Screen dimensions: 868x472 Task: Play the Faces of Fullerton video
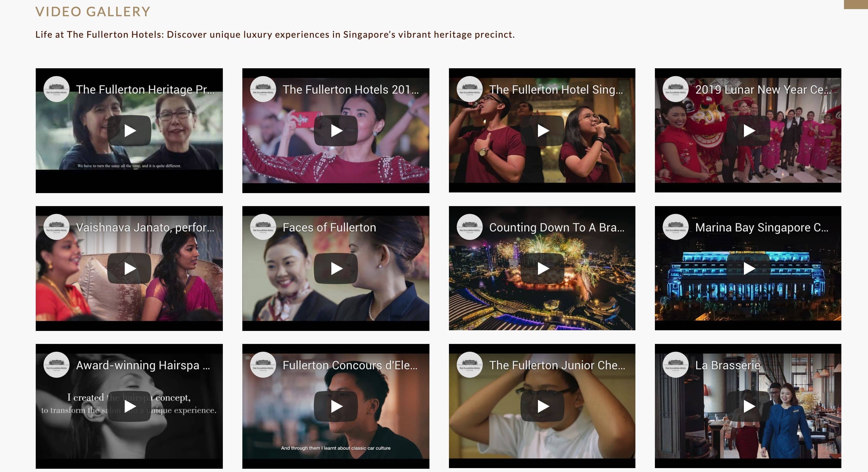pyautogui.click(x=336, y=269)
